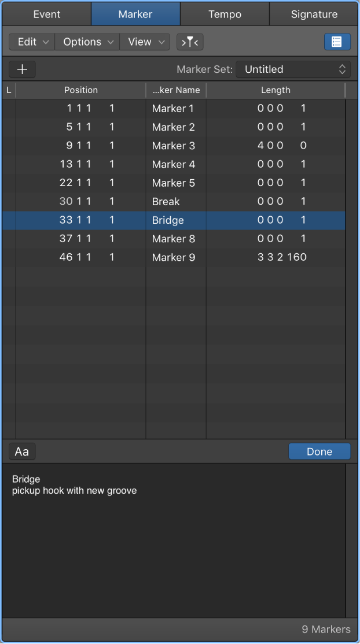Image resolution: width=360 pixels, height=644 pixels.
Task: Click the Length column header
Action: [x=275, y=90]
